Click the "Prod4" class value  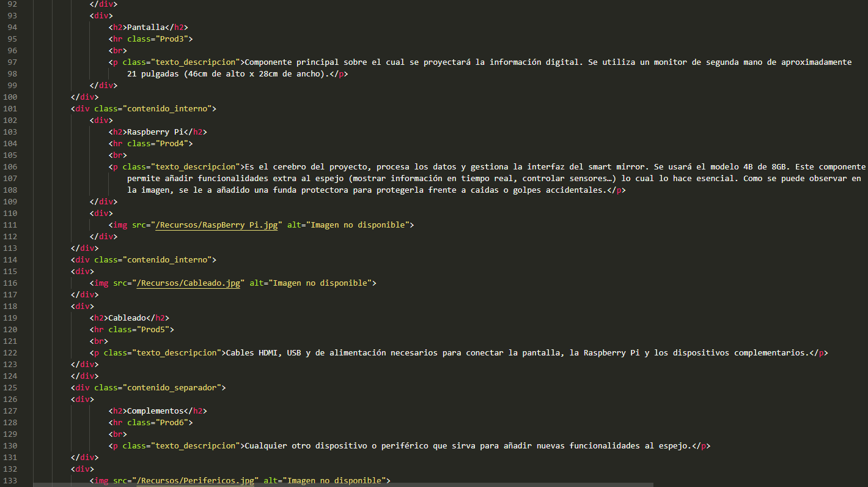[x=172, y=144]
